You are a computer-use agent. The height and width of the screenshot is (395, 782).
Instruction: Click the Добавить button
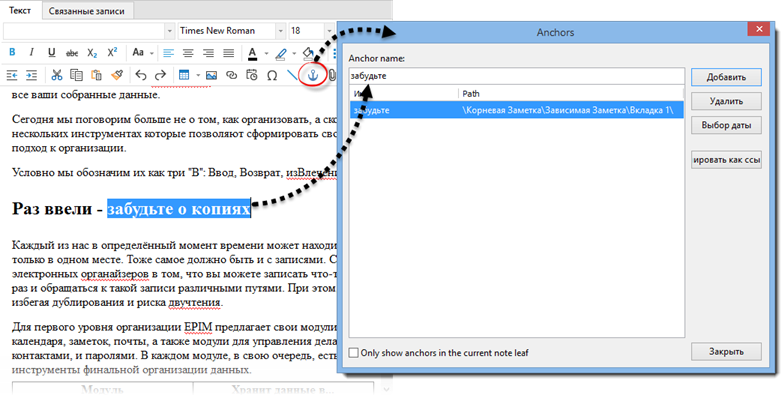[726, 77]
